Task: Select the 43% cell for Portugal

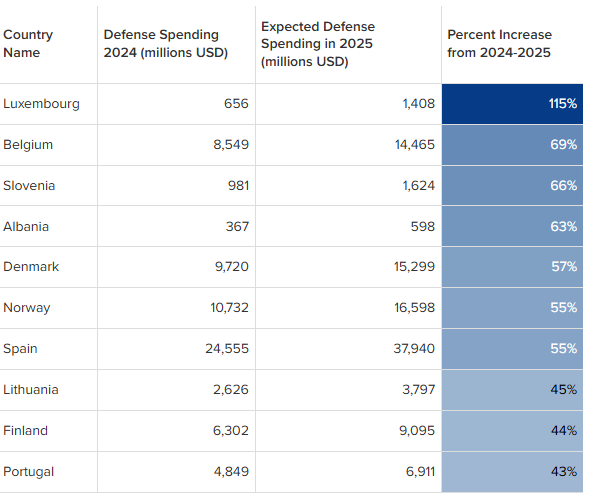Action: [512, 472]
